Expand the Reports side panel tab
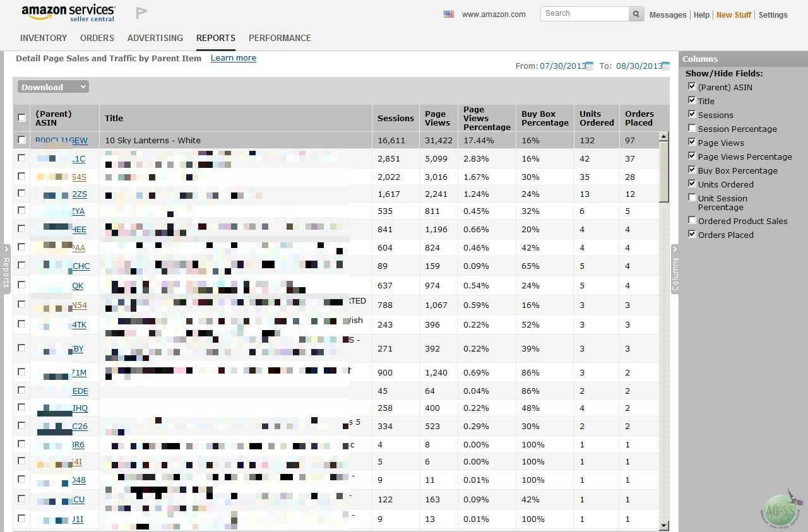Viewport: 808px width, 532px height. 6,269
